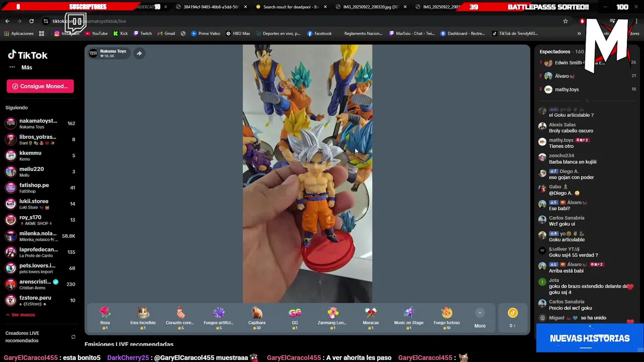
Task: Open pets.lovers.i... live channel
Action: click(40, 268)
